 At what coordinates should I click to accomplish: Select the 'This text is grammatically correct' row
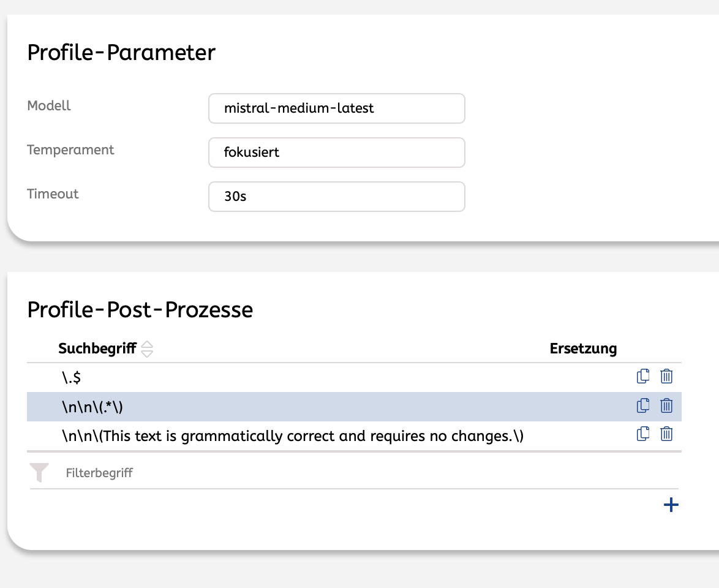[x=292, y=435]
